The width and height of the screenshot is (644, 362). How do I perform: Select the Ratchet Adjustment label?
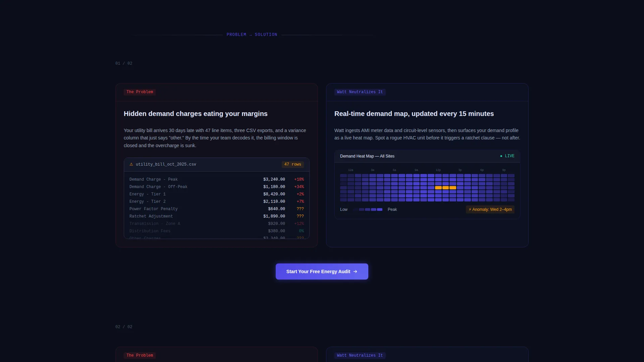[x=151, y=216]
